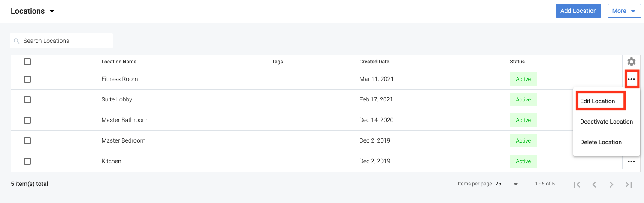This screenshot has height=203, width=644.
Task: Select the Fitness Room checkbox
Action: pyautogui.click(x=27, y=79)
